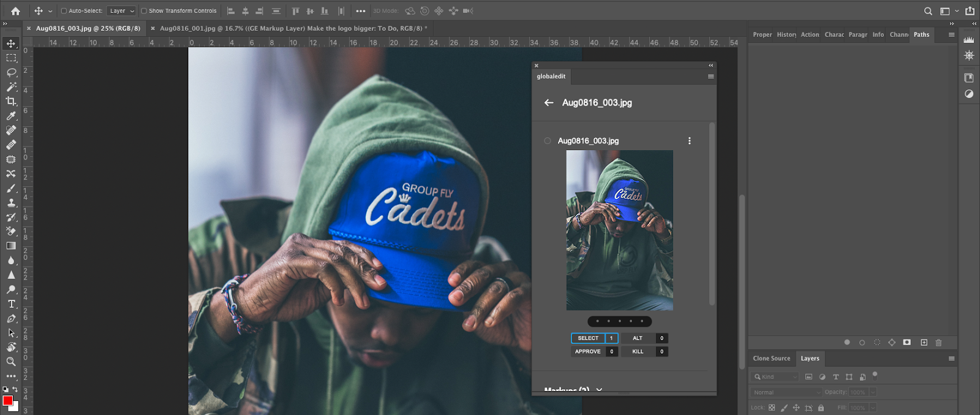Fill path with foreground color icon
Viewport: 980px width, 415px height.
[x=847, y=343]
